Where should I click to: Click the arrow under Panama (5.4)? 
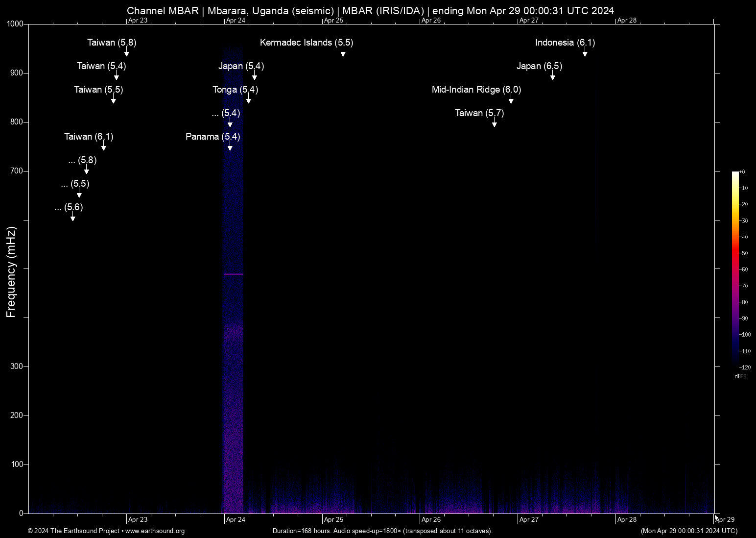(230, 147)
